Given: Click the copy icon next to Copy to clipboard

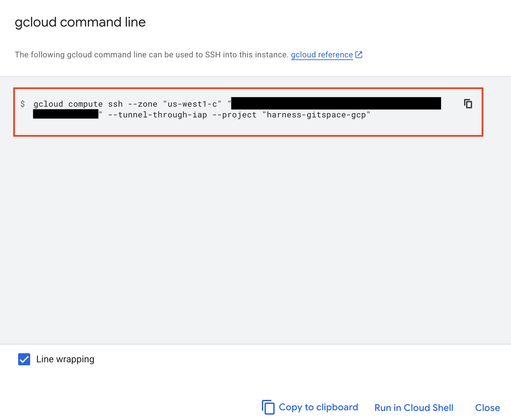Looking at the screenshot, I should (x=268, y=407).
